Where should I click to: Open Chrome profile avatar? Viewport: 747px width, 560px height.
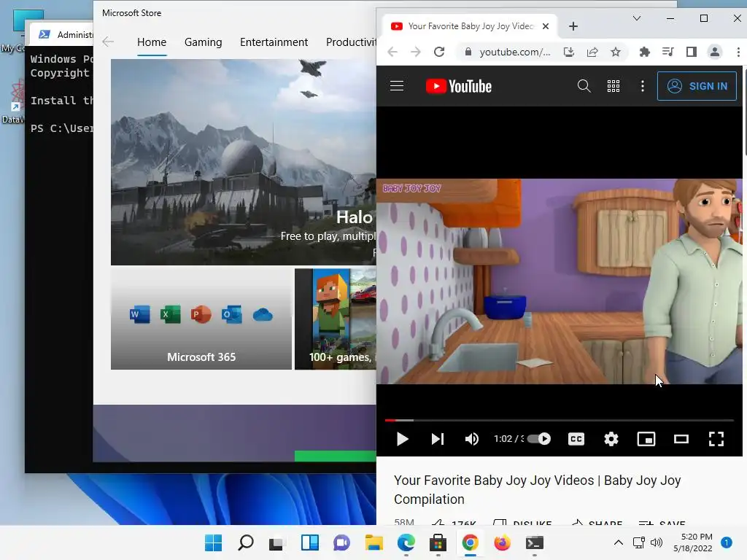pos(715,52)
